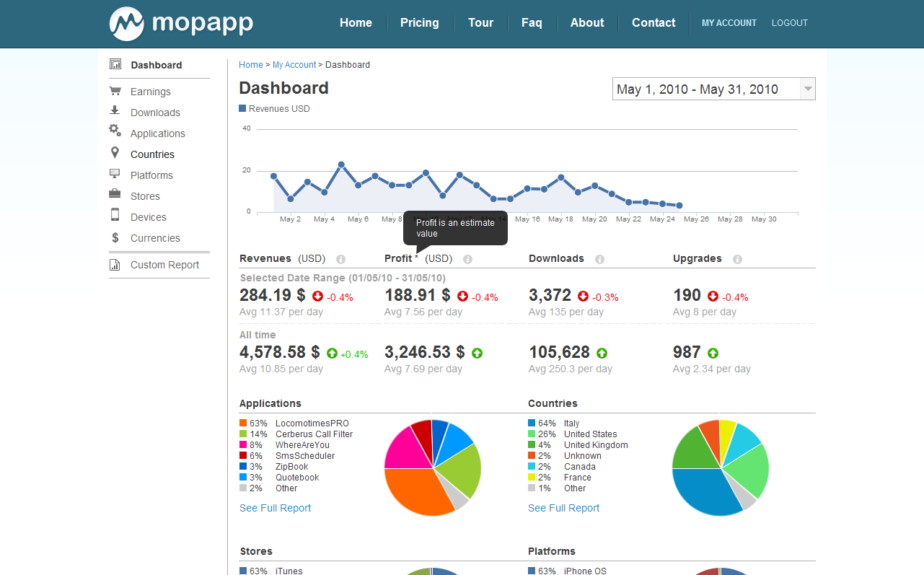Click info icon next to Downloads heading
This screenshot has height=575, width=924.
(x=599, y=259)
